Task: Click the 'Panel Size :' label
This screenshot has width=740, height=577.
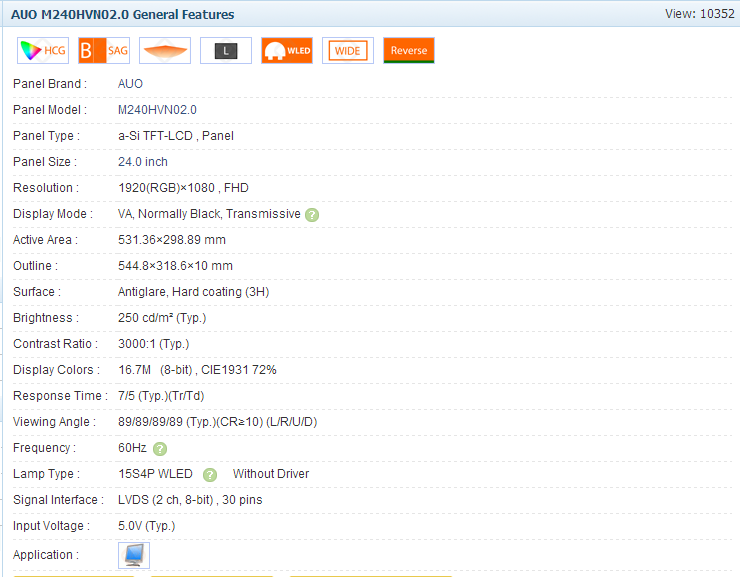Action: point(45,162)
